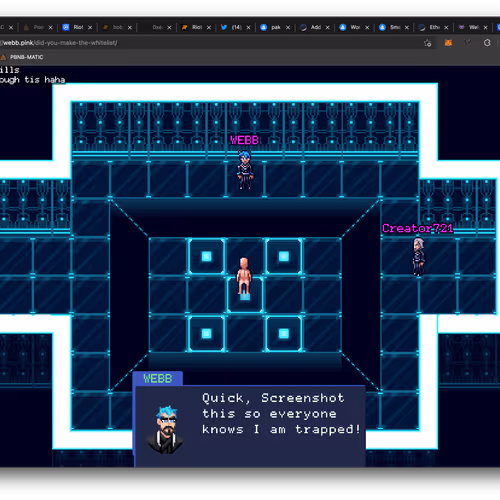Viewport: 500px width, 500px height.
Task: Click the refresh-style extension icon at the toolbar's right end
Action: pyautogui.click(x=487, y=43)
